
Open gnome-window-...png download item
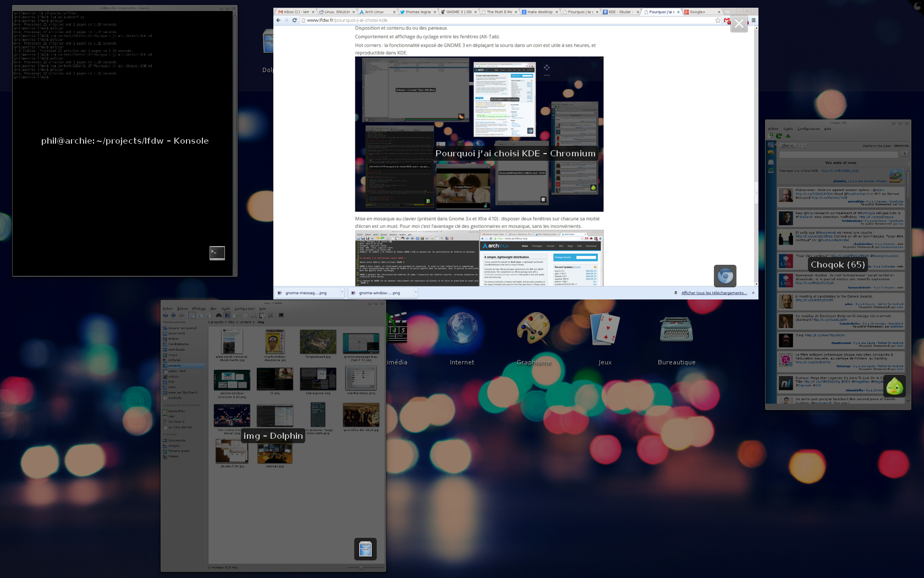click(x=380, y=293)
